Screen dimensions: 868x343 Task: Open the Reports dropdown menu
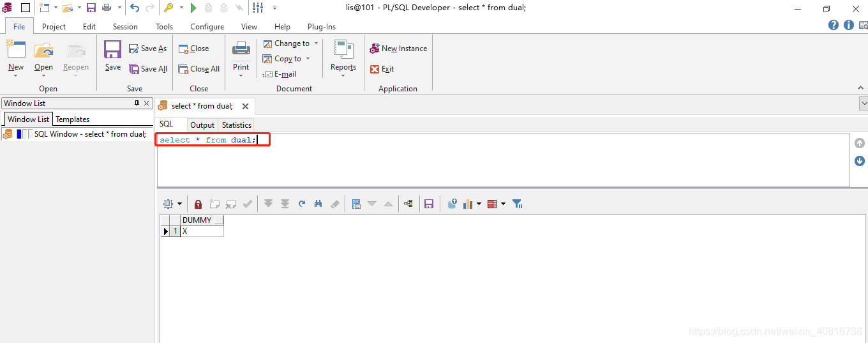click(x=343, y=76)
